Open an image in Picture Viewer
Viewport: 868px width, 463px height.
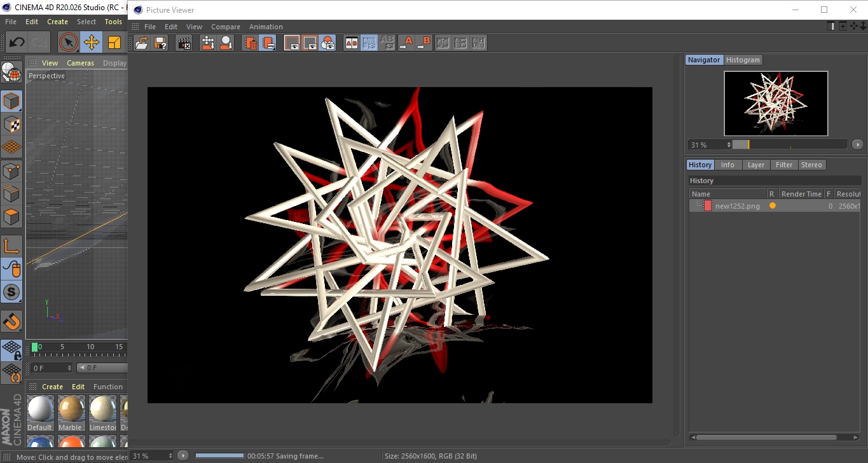point(142,43)
